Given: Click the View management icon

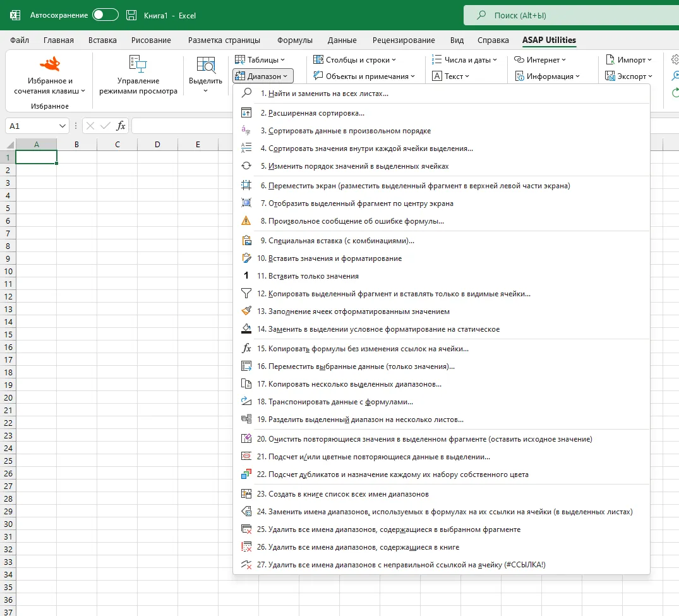Looking at the screenshot, I should coord(138,64).
